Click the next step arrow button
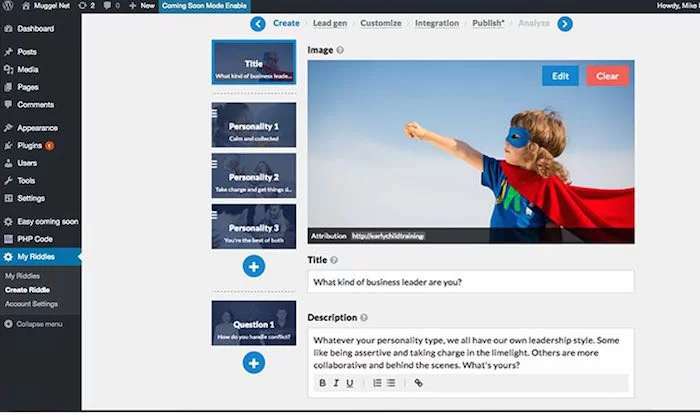700x415 pixels. 565,24
